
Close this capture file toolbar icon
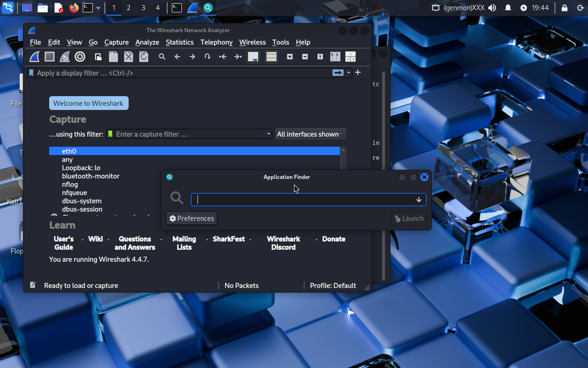(129, 57)
